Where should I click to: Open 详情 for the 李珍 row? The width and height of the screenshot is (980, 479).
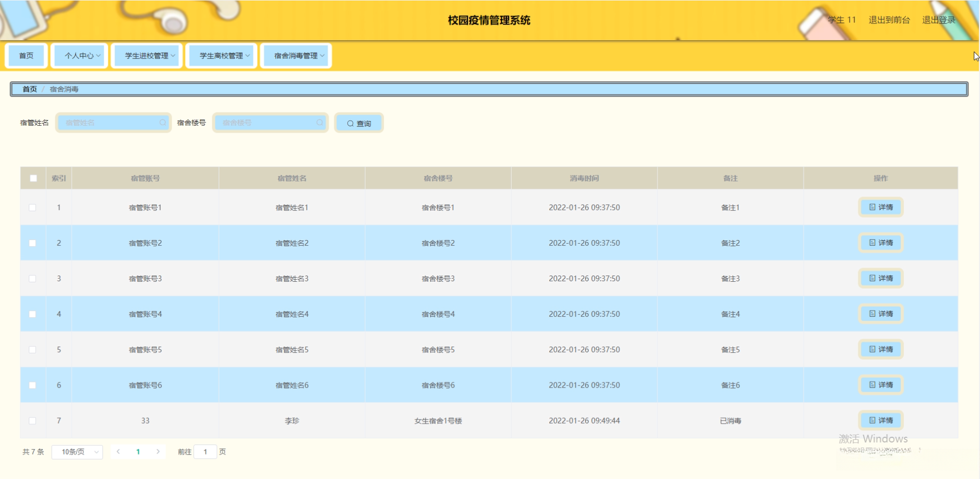click(881, 420)
